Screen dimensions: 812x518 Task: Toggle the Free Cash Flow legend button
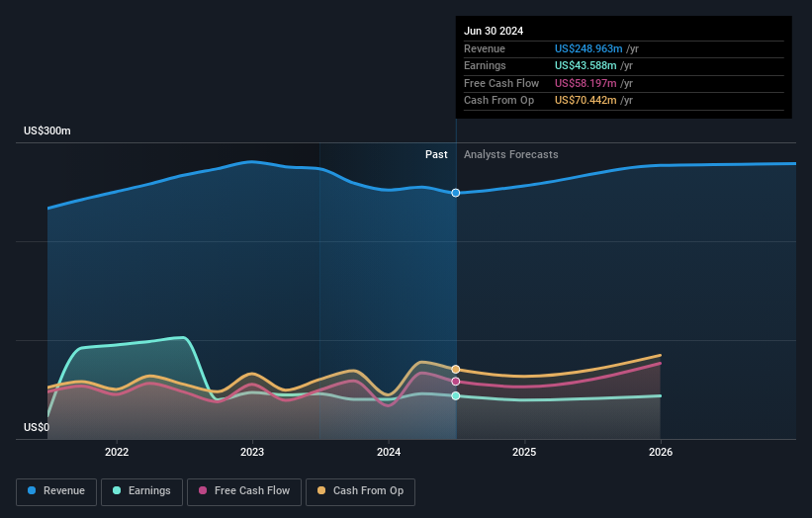pos(244,491)
